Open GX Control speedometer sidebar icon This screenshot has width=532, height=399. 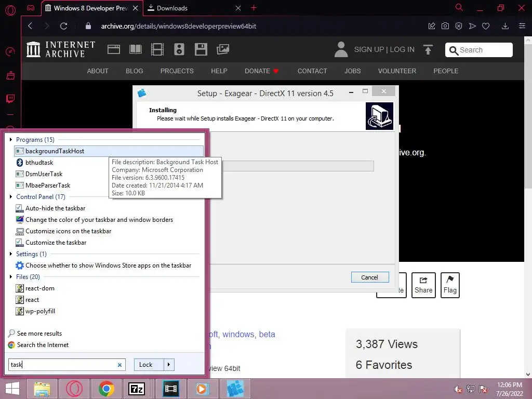point(10,51)
